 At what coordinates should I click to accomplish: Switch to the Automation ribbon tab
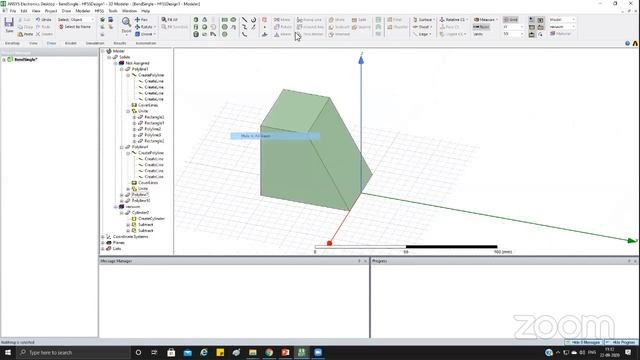coord(146,43)
